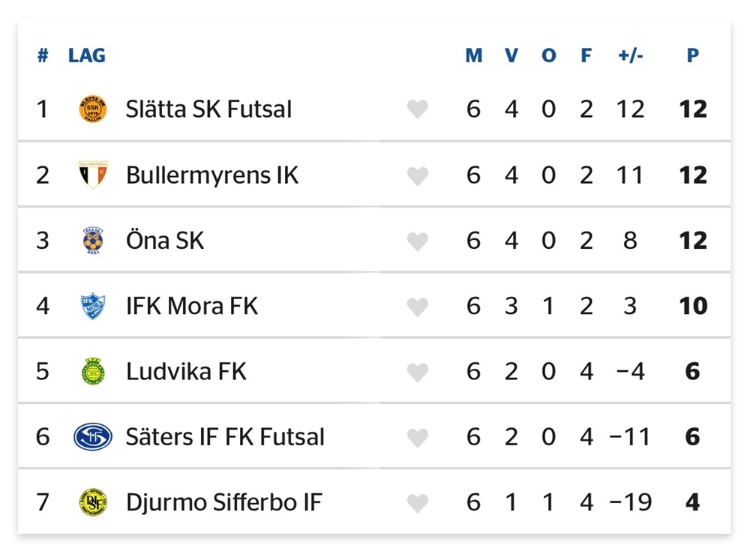This screenshot has width=750, height=560.
Task: Toggle the heart for Bullermyrens IK
Action: point(418,176)
